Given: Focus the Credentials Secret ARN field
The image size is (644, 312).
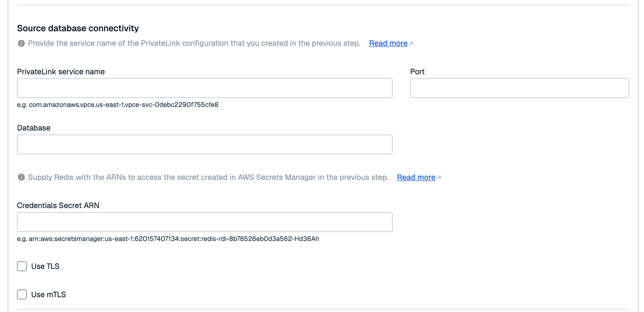Looking at the screenshot, I should pyautogui.click(x=205, y=222).
